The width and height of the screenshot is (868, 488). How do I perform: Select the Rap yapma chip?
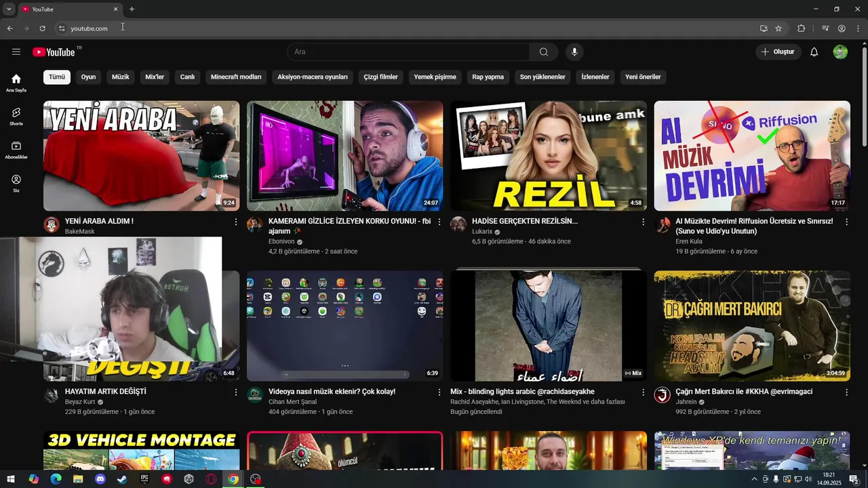pos(488,77)
